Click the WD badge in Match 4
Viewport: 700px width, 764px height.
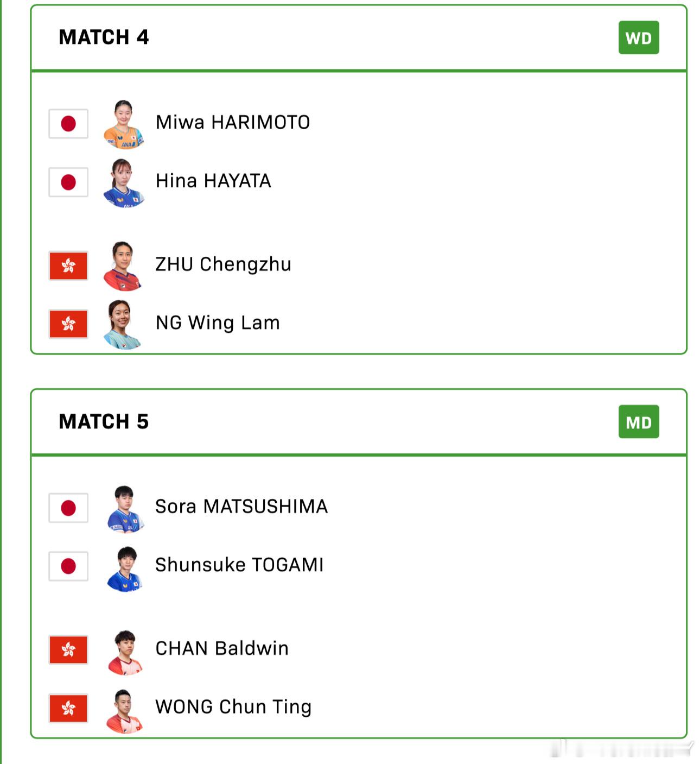coord(639,38)
